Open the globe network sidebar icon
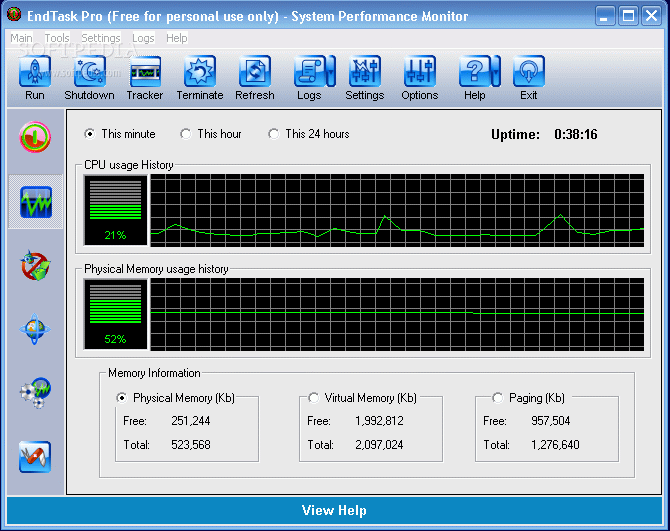This screenshot has width=670, height=531. (x=35, y=329)
